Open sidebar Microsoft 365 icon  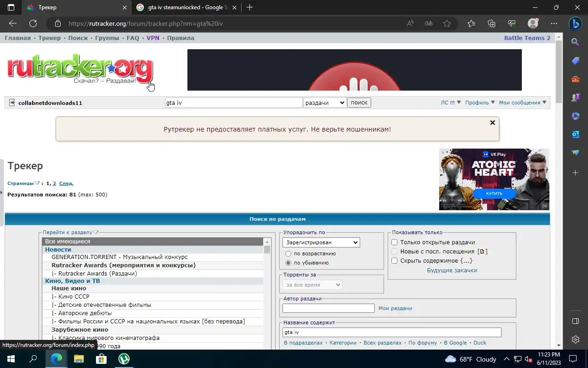click(575, 116)
